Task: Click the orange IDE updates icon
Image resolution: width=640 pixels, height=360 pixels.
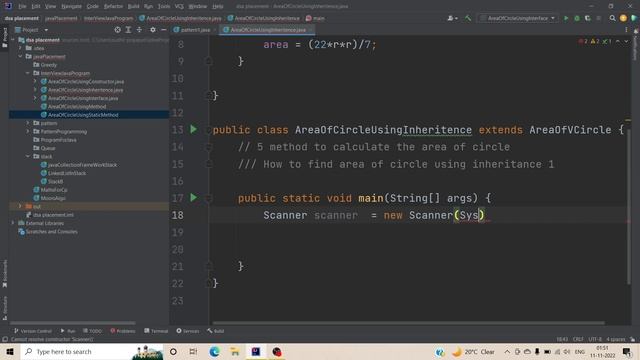Action: (623, 18)
